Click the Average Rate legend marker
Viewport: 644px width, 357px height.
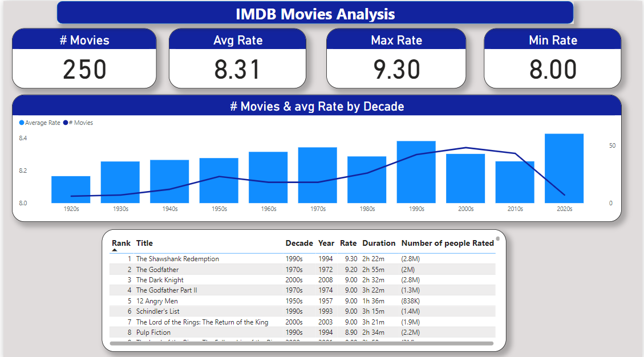point(22,123)
